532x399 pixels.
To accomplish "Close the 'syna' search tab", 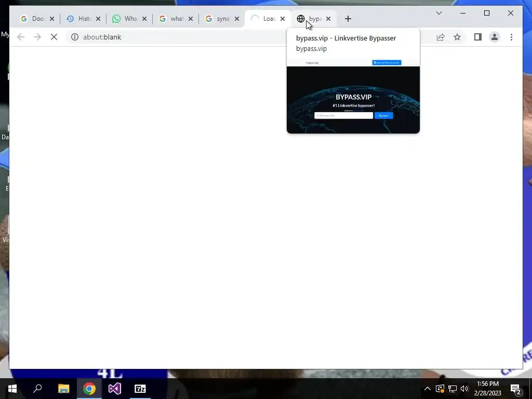I will pos(237,19).
